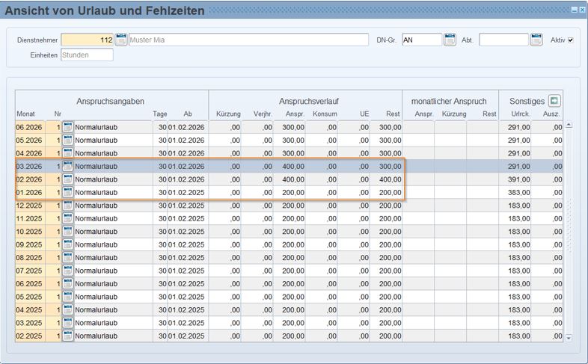Minimize the Ansicht von Urlaub window

coord(574,9)
